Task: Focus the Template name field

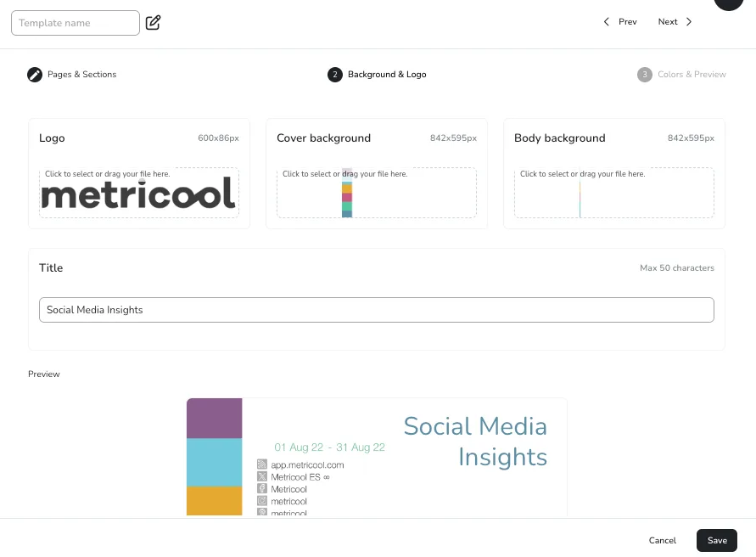Action: coord(75,23)
